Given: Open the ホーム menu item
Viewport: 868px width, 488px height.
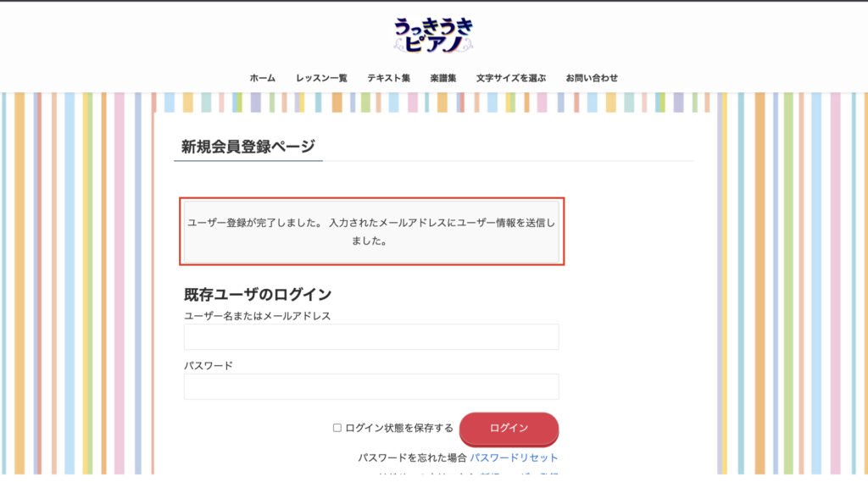Looking at the screenshot, I should [x=263, y=78].
